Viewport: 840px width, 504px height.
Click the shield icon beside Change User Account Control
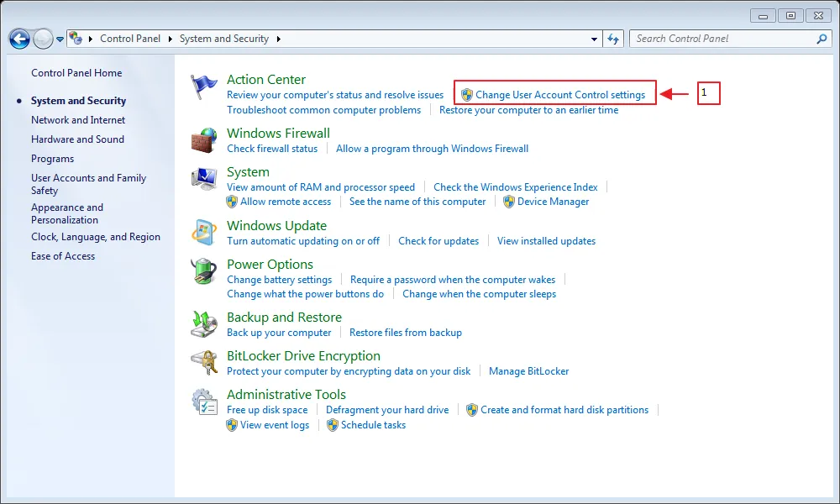[x=466, y=95]
